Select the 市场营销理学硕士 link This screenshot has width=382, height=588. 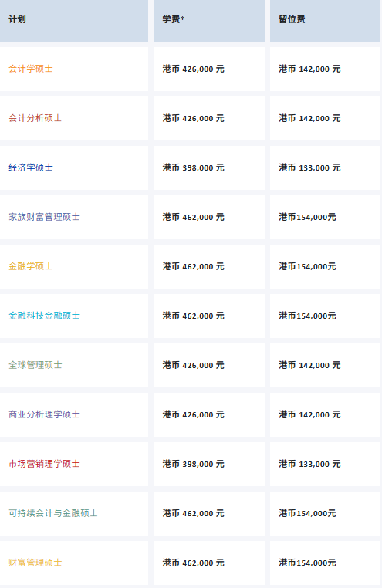point(44,464)
